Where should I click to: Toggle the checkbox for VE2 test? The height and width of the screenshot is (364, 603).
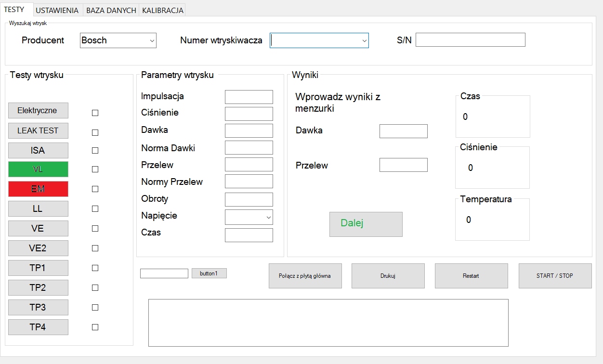(x=95, y=248)
